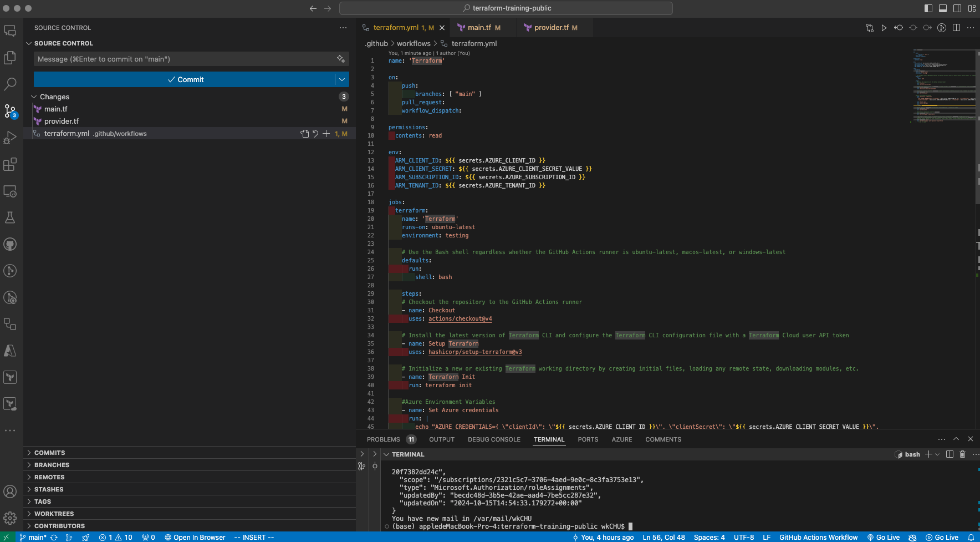Split the editor to the right
The width and height of the screenshot is (980, 542).
pyautogui.click(x=956, y=28)
